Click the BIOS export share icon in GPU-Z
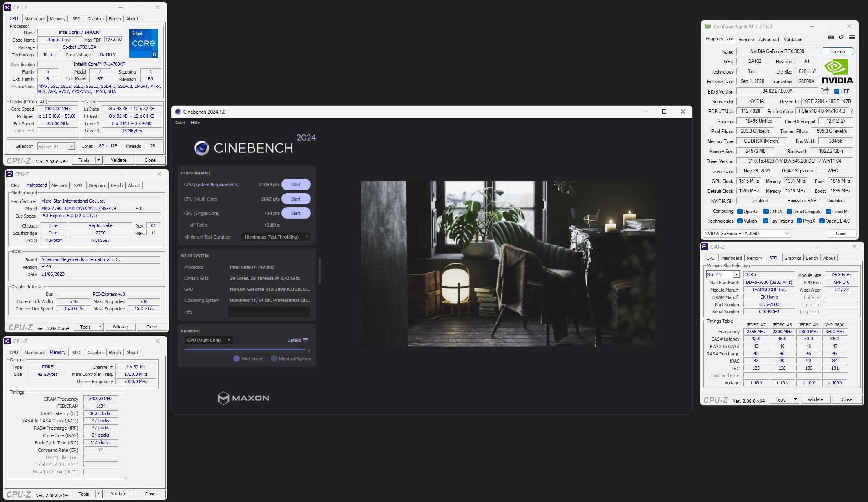 (825, 91)
